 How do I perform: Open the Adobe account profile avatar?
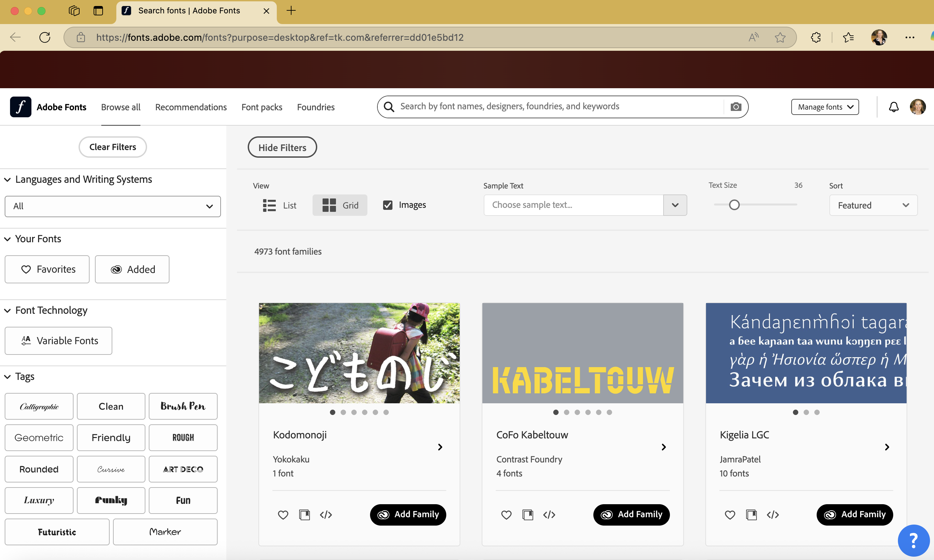tap(918, 107)
